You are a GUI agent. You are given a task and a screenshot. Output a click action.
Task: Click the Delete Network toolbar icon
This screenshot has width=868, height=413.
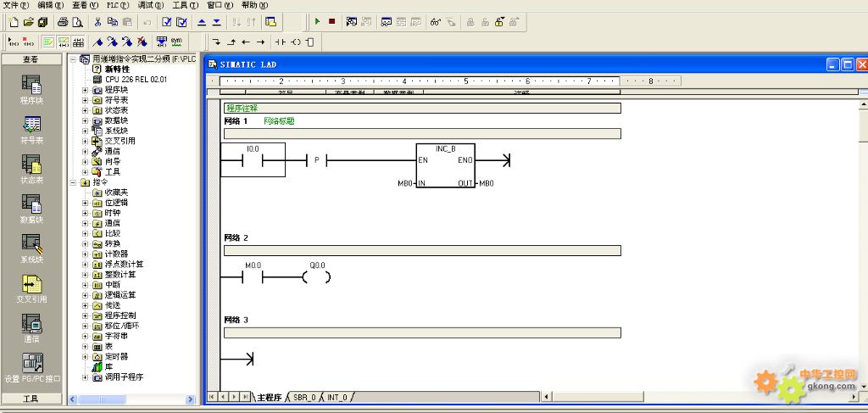point(28,42)
